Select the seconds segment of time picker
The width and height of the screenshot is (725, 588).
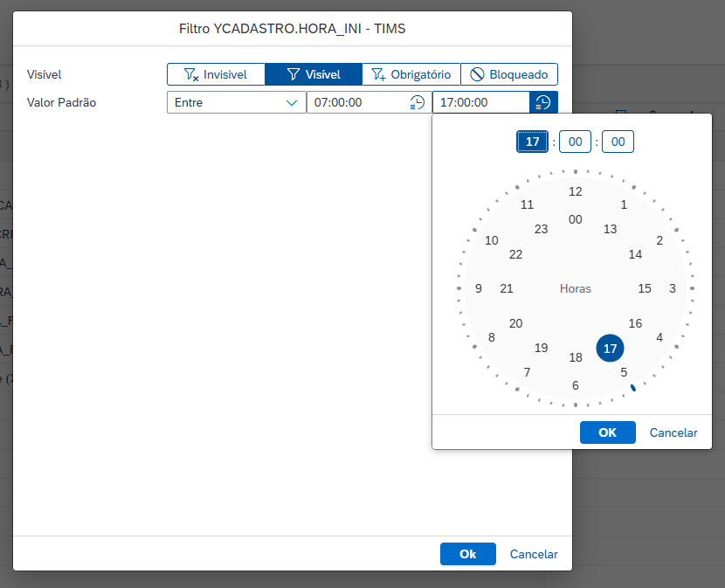(618, 142)
